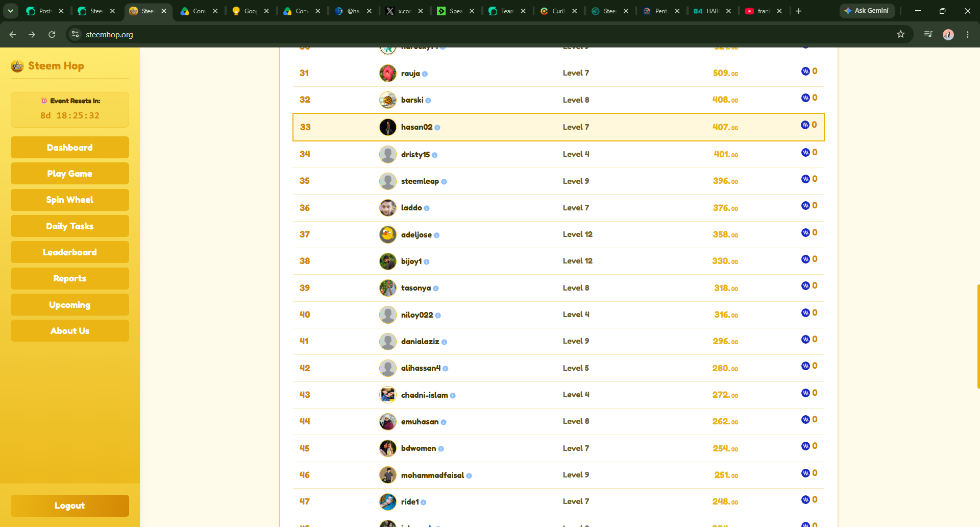Click bijoy1's profile avatar
980x527 pixels.
click(388, 261)
